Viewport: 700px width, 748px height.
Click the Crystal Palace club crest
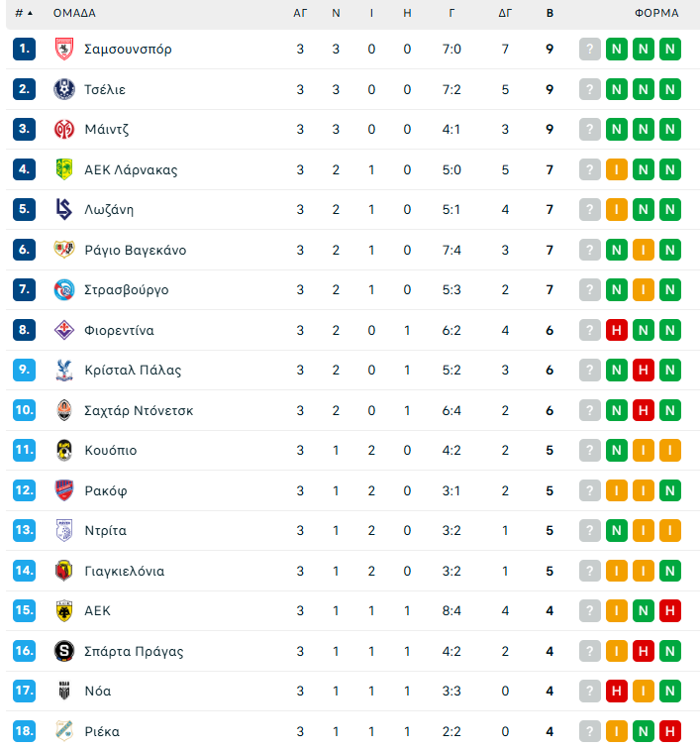tap(64, 370)
